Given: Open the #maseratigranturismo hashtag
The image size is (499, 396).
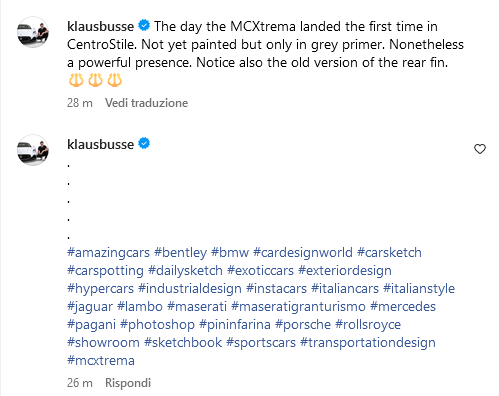Looking at the screenshot, I should click(298, 306).
